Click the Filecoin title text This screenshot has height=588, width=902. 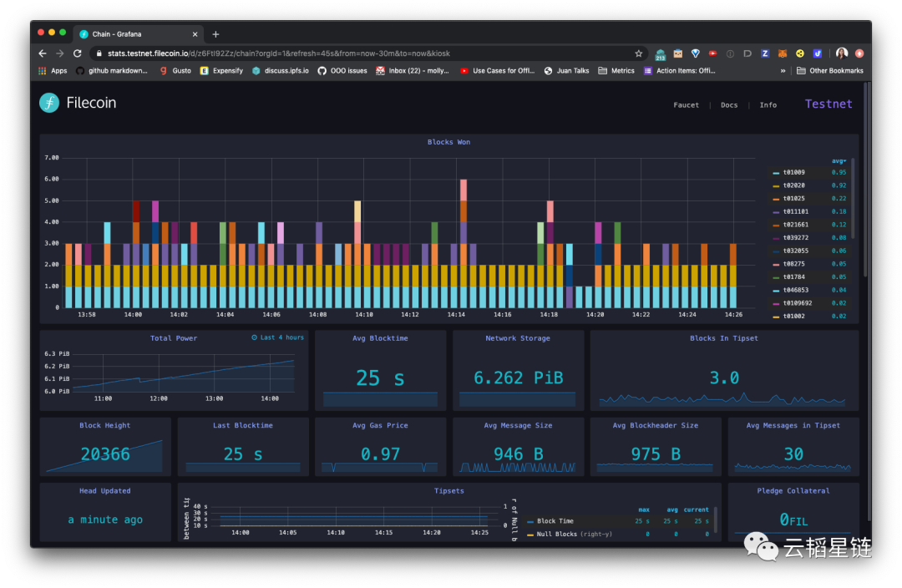[x=92, y=103]
